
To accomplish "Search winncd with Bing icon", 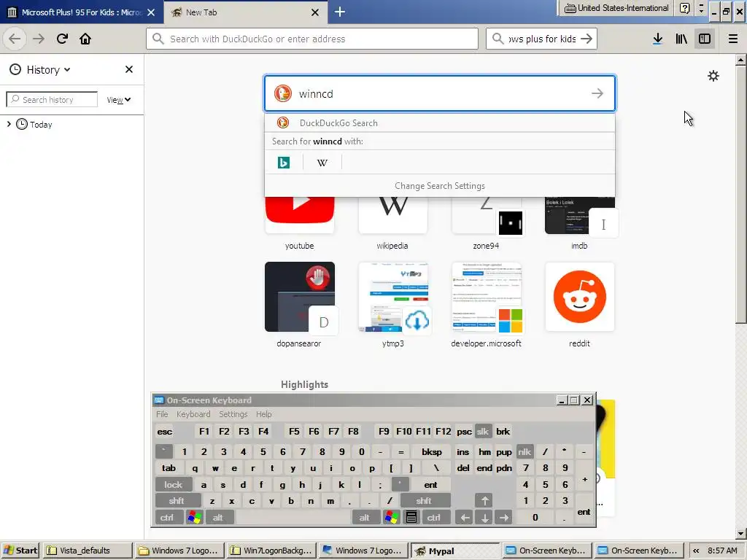I will [284, 163].
